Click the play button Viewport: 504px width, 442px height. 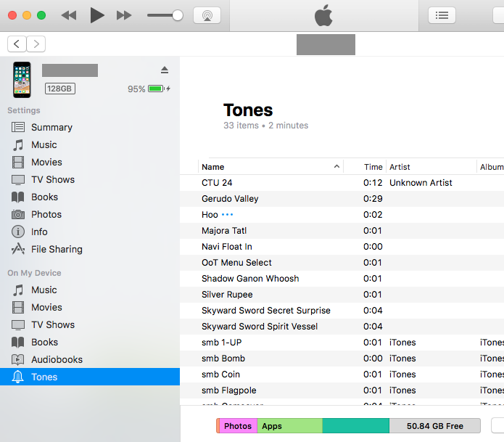pyautogui.click(x=96, y=15)
